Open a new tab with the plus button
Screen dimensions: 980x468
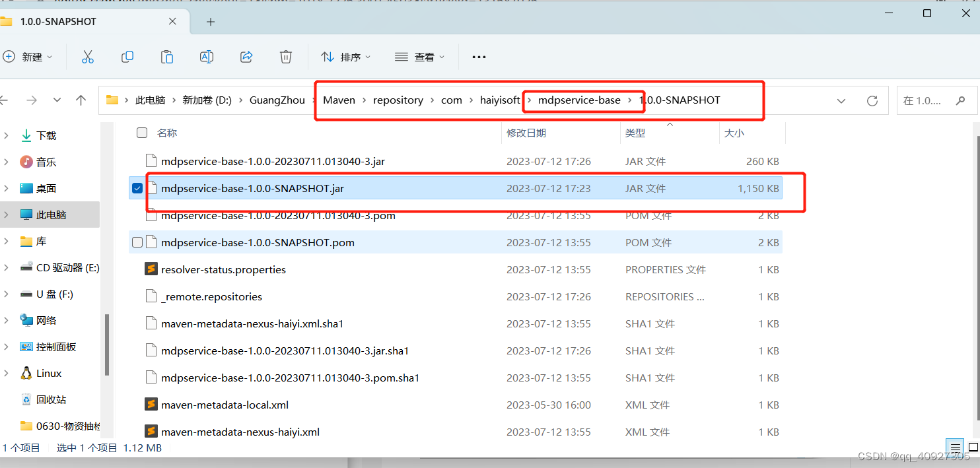tap(211, 22)
